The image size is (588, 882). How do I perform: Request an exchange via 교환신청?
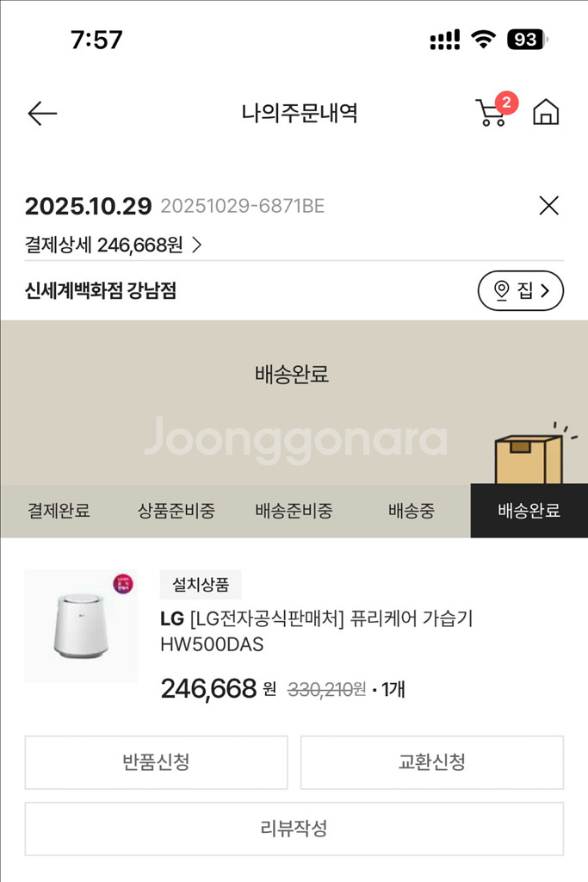[x=430, y=763]
